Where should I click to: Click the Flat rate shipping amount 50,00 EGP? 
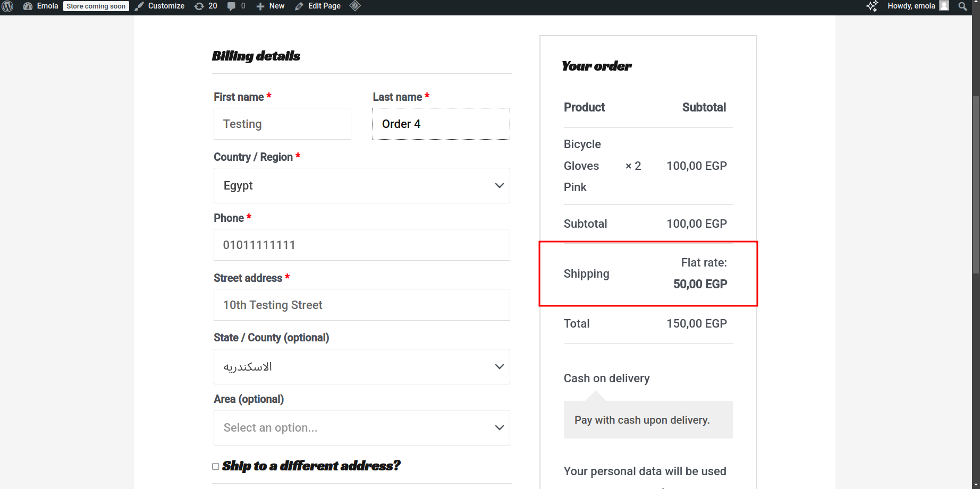coord(700,284)
